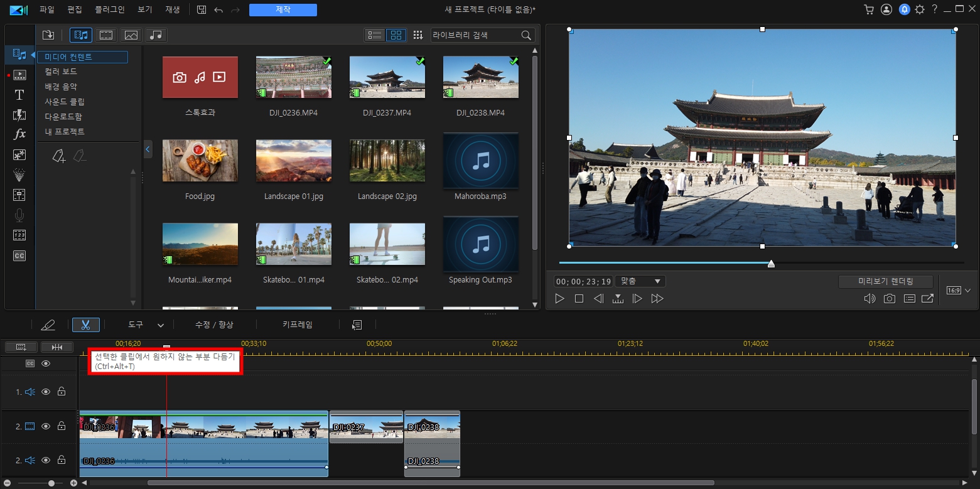Click the redo arrow icon
This screenshot has width=980, height=489.
coord(235,10)
